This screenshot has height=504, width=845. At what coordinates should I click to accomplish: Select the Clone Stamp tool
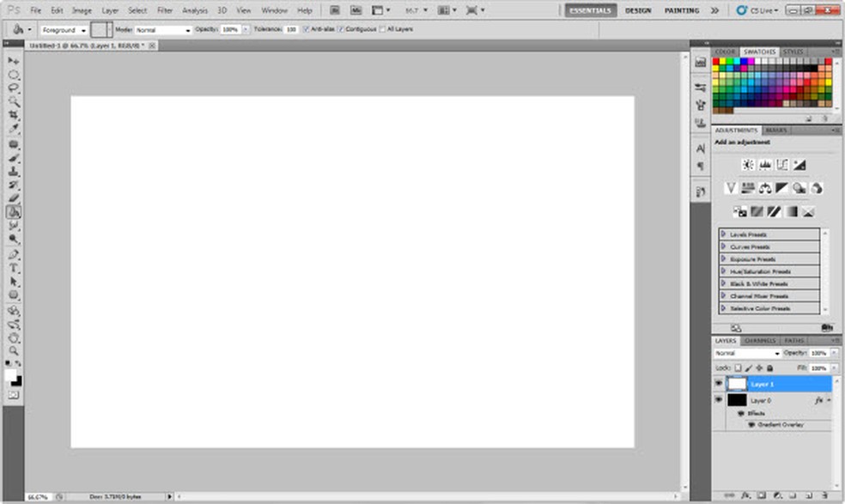pos(14,171)
